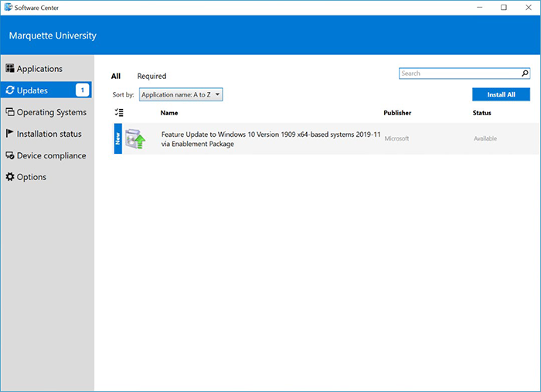The image size is (541, 392).
Task: Click the Updates refresh arrows icon
Action: click(x=10, y=90)
